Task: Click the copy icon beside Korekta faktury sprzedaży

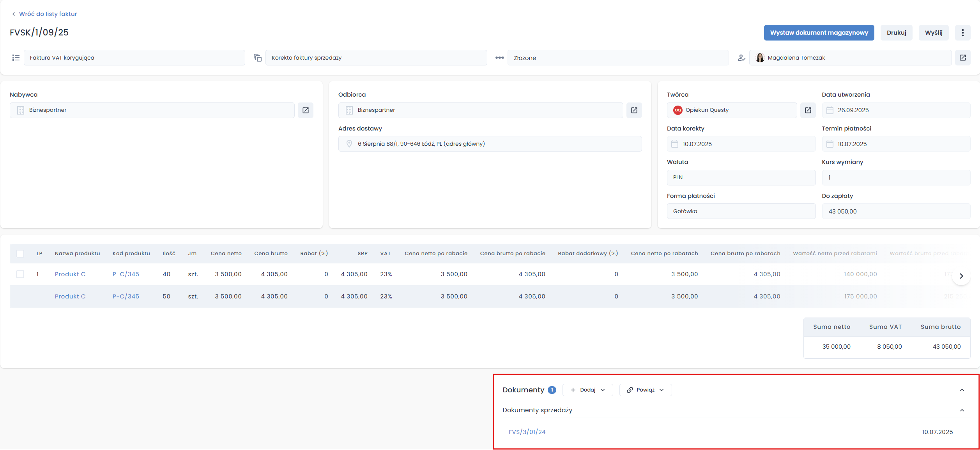Action: [257, 58]
